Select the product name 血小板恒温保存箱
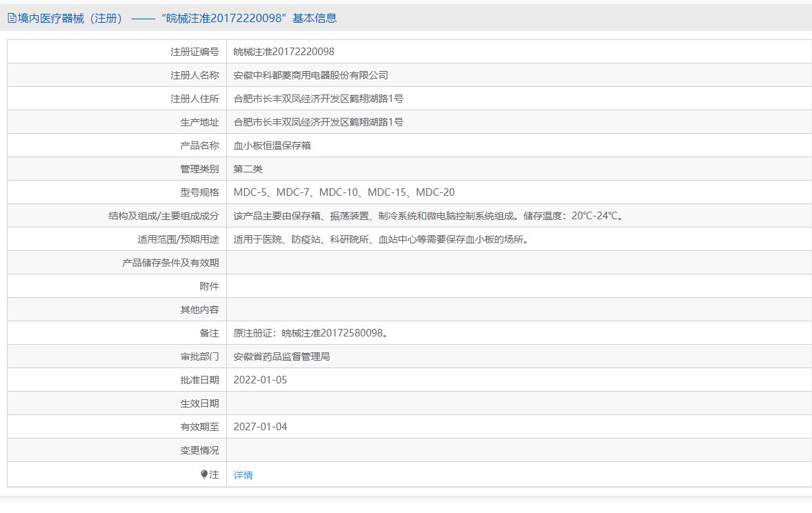This screenshot has width=812, height=513. 272,145
